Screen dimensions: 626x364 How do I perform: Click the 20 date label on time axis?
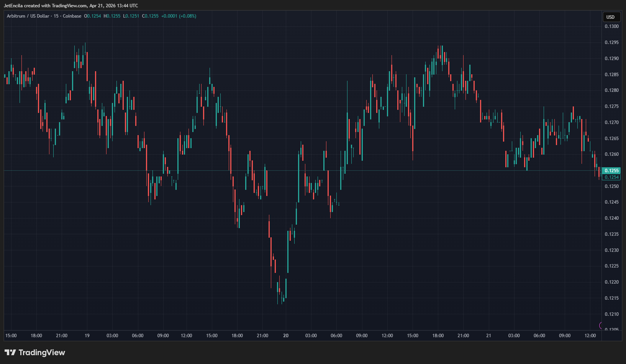[x=286, y=336]
